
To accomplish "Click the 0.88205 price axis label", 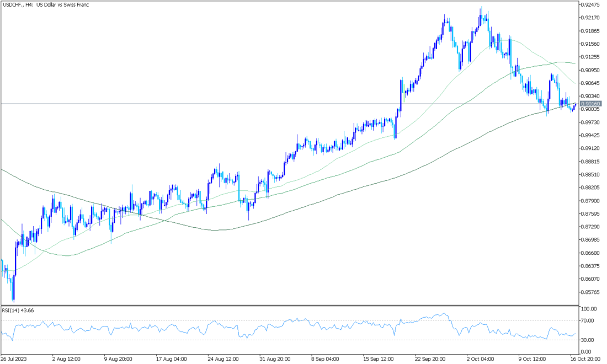I will click(590, 188).
